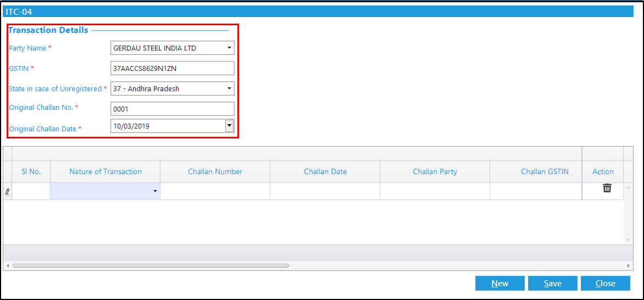Click the empty Challan Number cell
The height and width of the screenshot is (300, 644).
[x=215, y=191]
